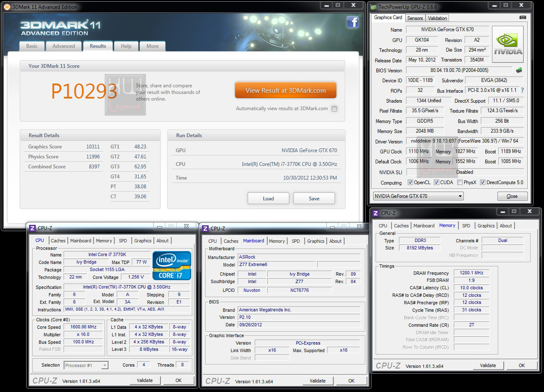Open SPD tab in the CPU-Z processor window
The height and width of the screenshot is (392, 544).
click(123, 241)
